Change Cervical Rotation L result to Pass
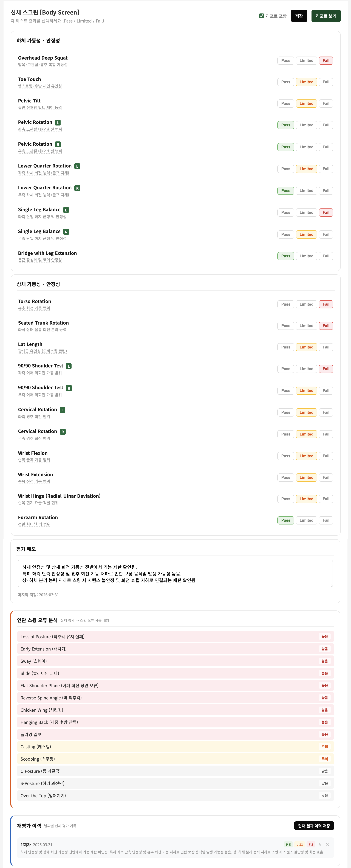This screenshot has height=868, width=351. click(x=285, y=412)
